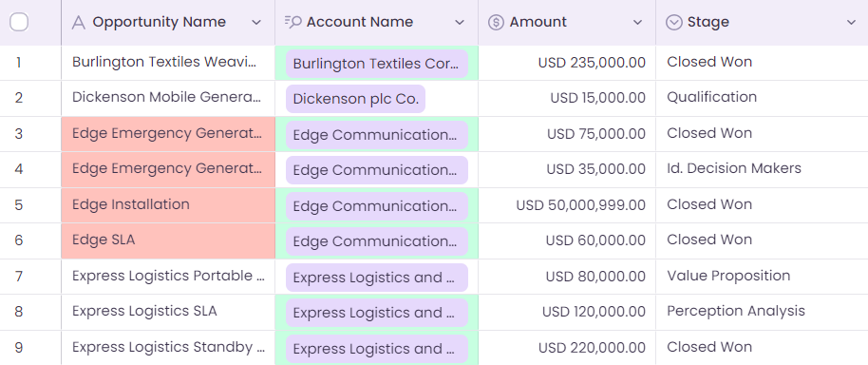Image resolution: width=868 pixels, height=365 pixels.
Task: Open the Dickenson plc Co. account chip
Action: [355, 99]
